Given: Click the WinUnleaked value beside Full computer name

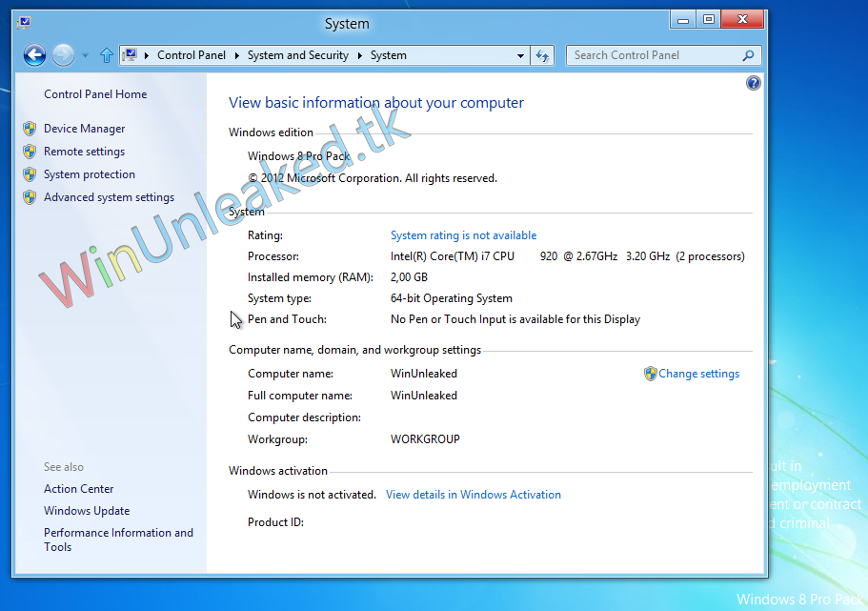Looking at the screenshot, I should (423, 396).
